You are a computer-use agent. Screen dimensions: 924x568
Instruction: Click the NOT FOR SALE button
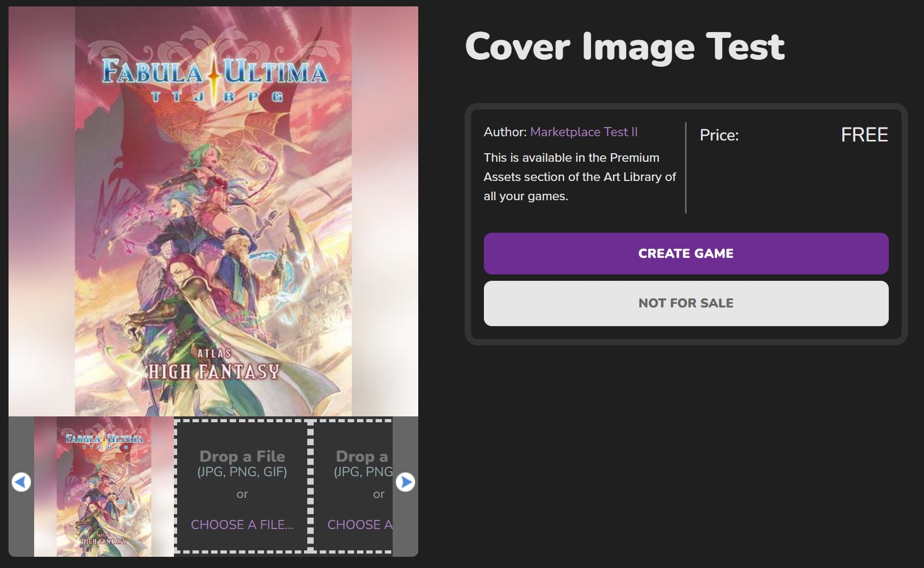[686, 303]
